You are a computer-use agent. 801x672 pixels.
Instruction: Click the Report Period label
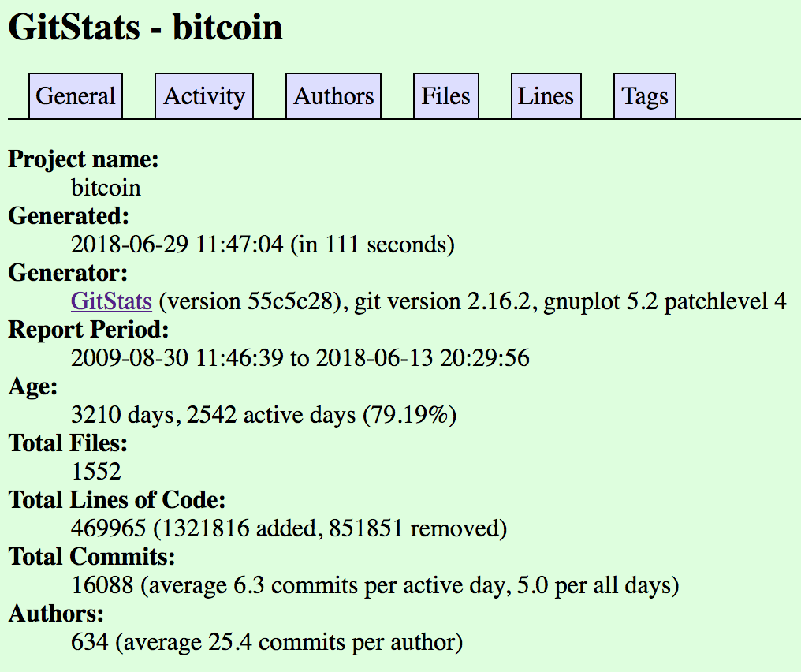click(88, 330)
